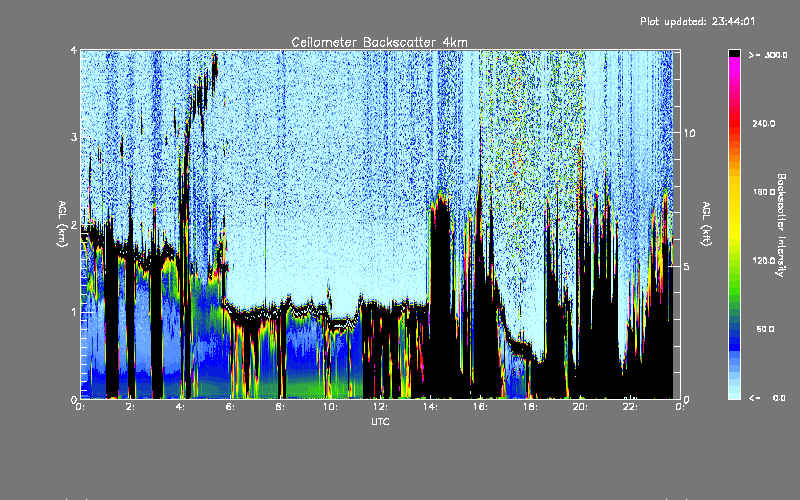This screenshot has width=800, height=500.
Task: Click the right kft axis tick label 5
Action: 687,266
